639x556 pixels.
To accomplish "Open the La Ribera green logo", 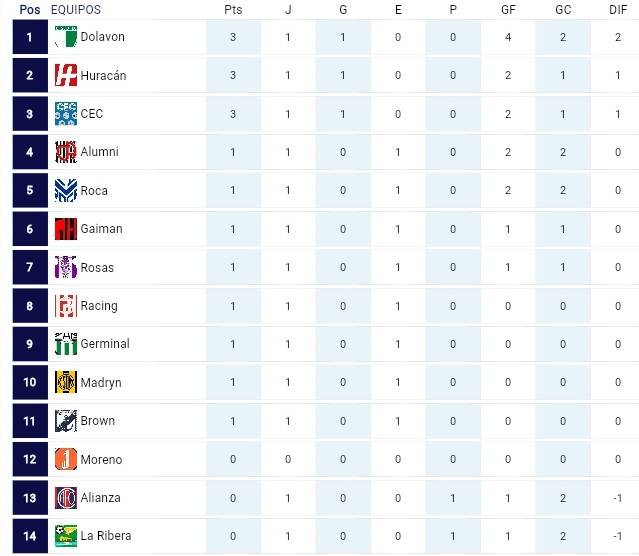I will click(66, 536).
